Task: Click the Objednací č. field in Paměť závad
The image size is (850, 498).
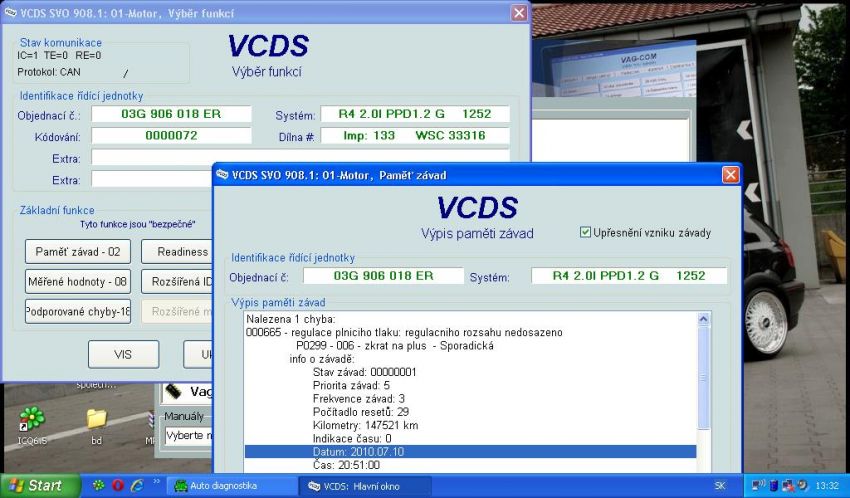Action: [x=383, y=276]
